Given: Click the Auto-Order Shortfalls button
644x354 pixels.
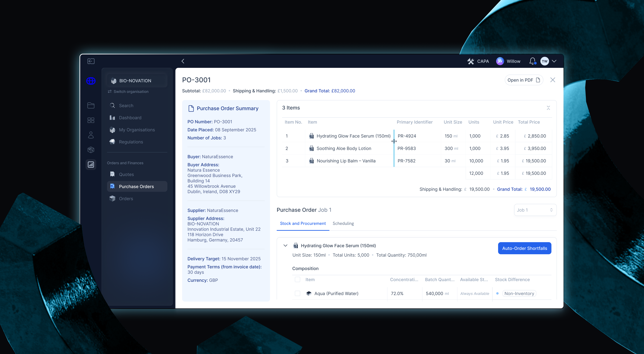Looking at the screenshot, I should (x=524, y=248).
